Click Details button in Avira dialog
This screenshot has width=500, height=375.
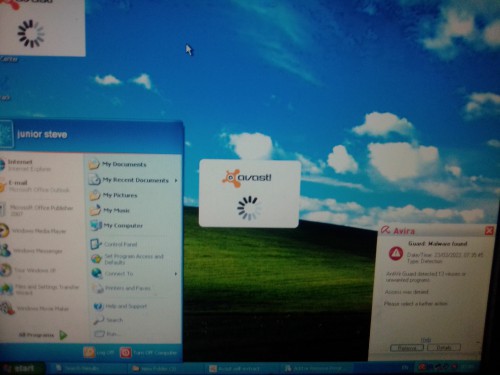(x=444, y=348)
